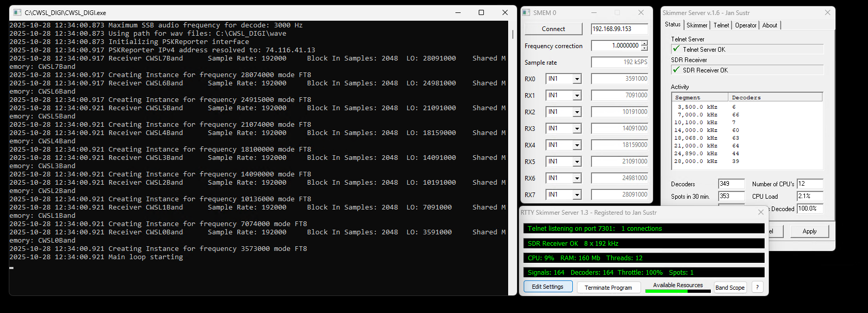Click the SDR Receiver OK checkmark

click(676, 70)
